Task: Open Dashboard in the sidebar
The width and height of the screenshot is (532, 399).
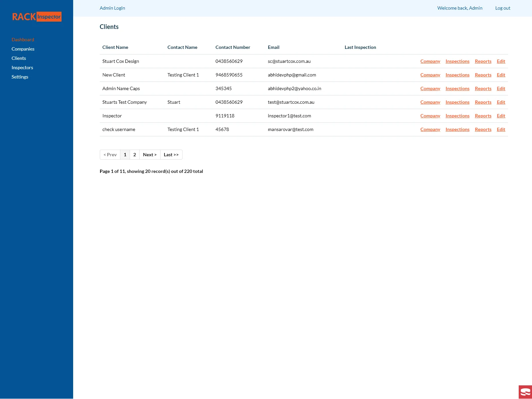Action: point(23,40)
